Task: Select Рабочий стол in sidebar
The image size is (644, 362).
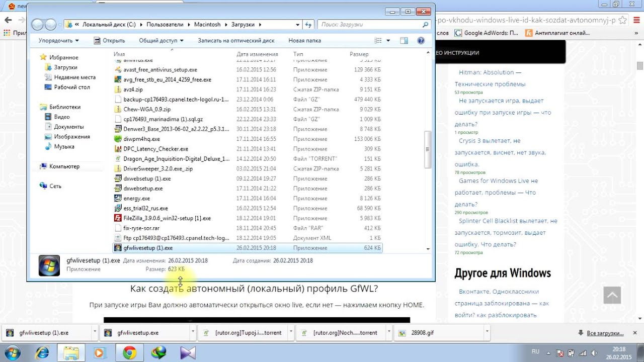Action: point(72,87)
